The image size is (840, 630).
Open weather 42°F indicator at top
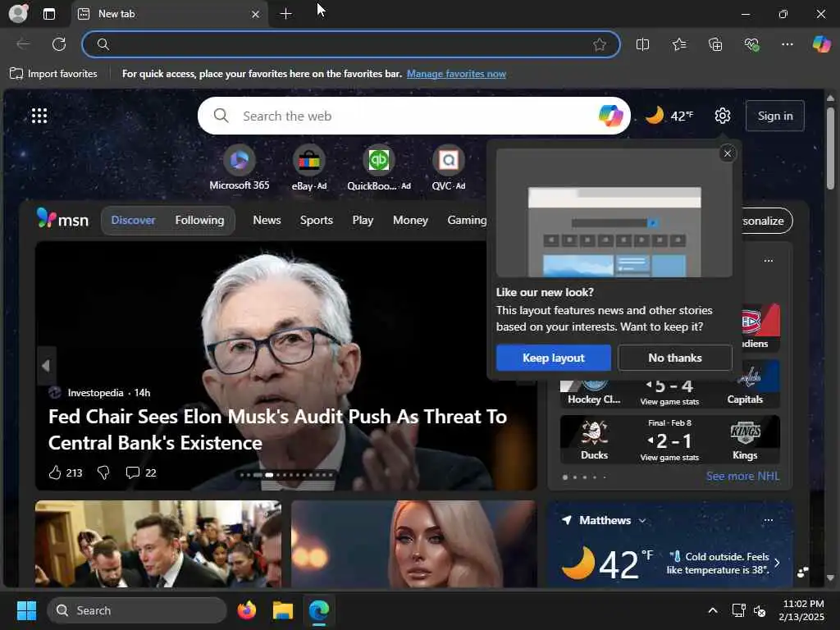[x=669, y=116]
